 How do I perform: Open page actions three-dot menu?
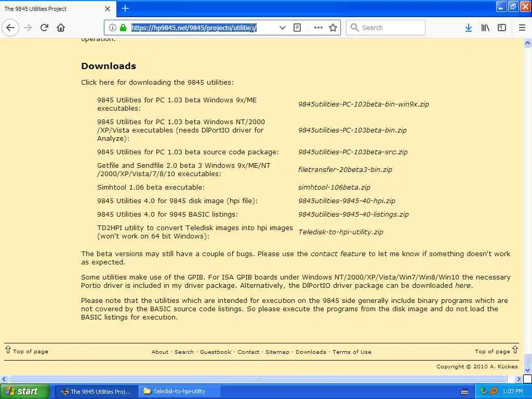(x=318, y=28)
